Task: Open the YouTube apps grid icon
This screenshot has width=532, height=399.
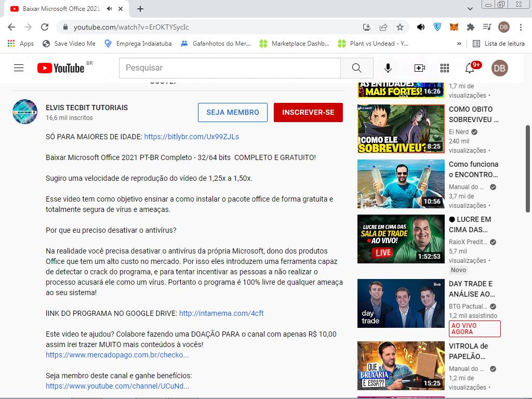Action: tap(445, 68)
